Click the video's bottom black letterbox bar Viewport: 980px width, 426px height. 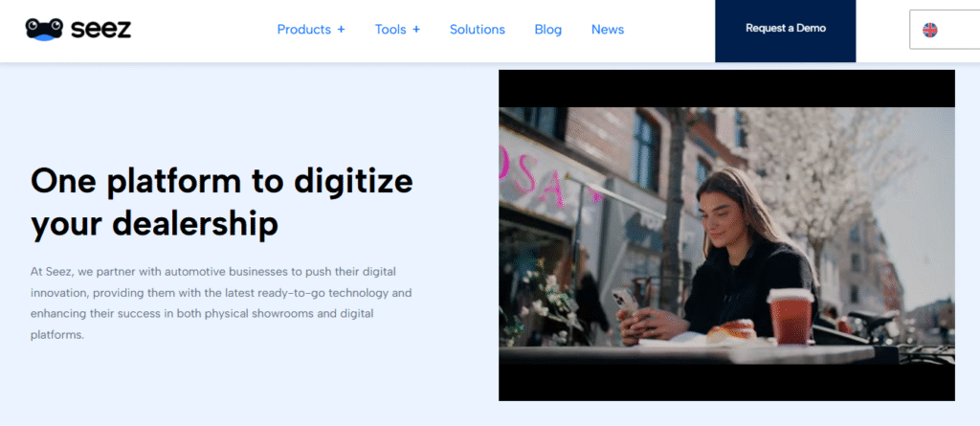[x=726, y=382]
